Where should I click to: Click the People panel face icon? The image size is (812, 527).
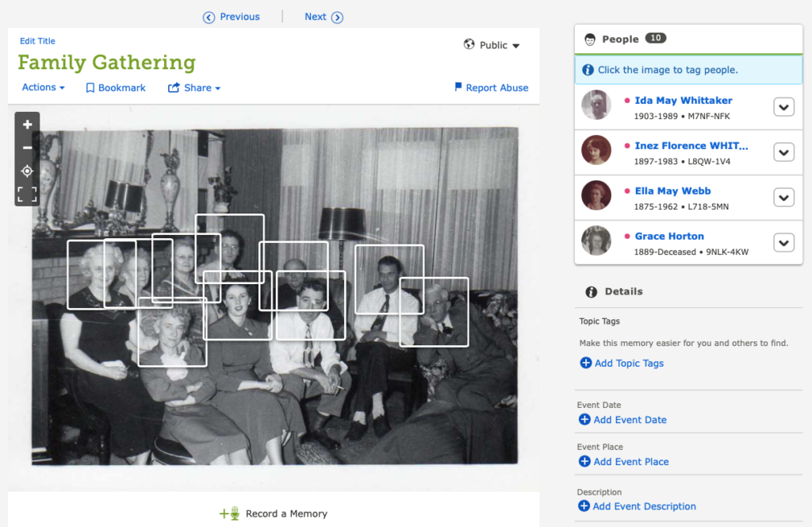pos(590,40)
